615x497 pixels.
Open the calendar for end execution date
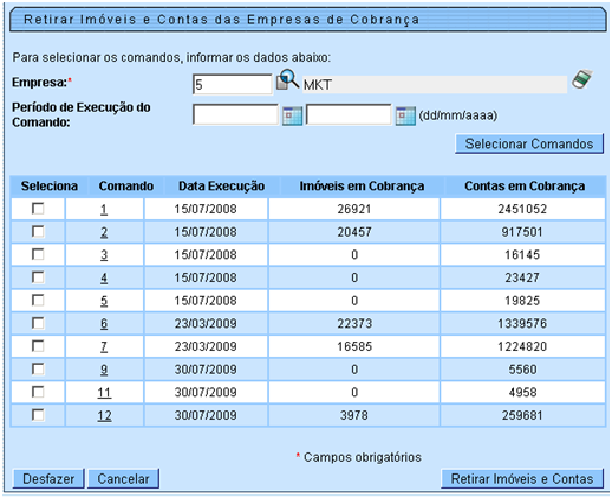(x=405, y=115)
